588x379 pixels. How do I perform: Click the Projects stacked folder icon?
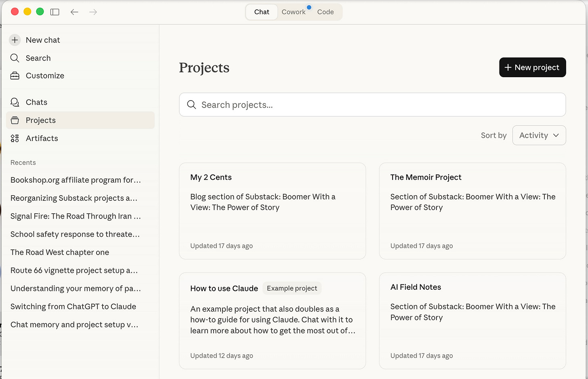15,120
